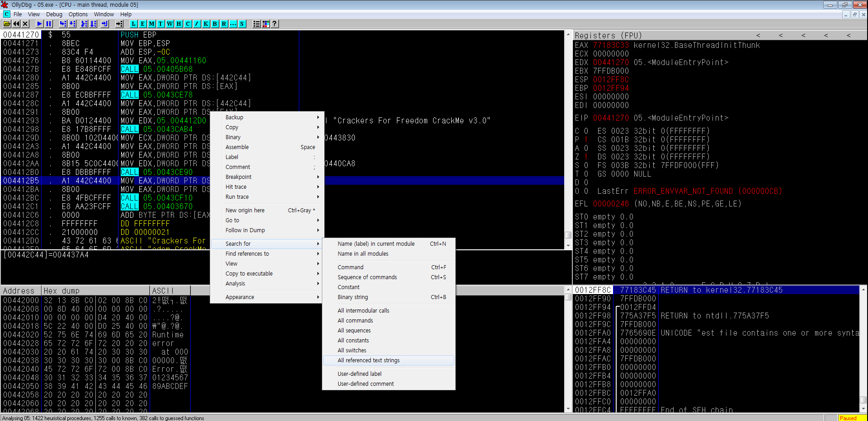The height and width of the screenshot is (421, 868).
Task: Click the Appearance colors grid icon
Action: click(266, 24)
